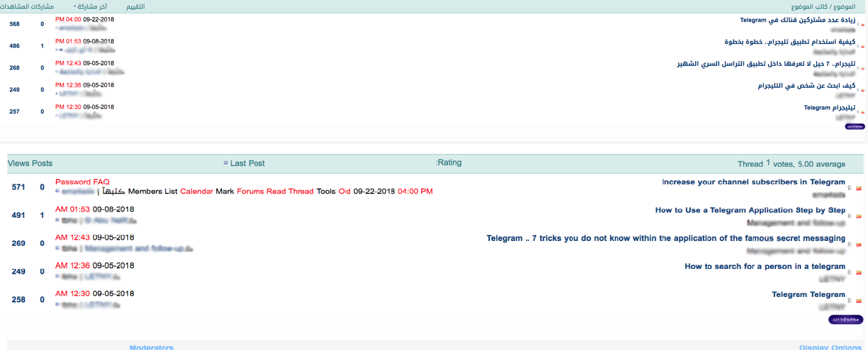Open the thread 'How to search for a person in a telegram'

[765, 266]
